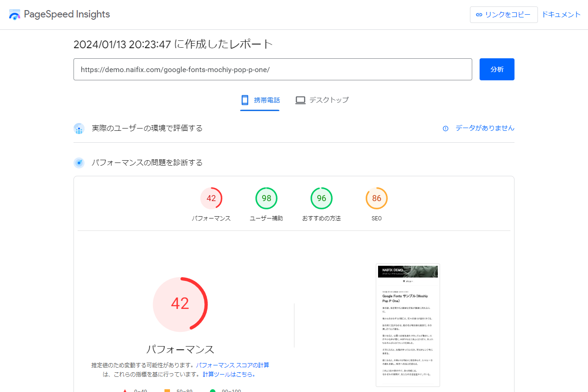The image size is (588, 392).
Task: Copy link with リンクをコピー button
Action: [x=503, y=15]
